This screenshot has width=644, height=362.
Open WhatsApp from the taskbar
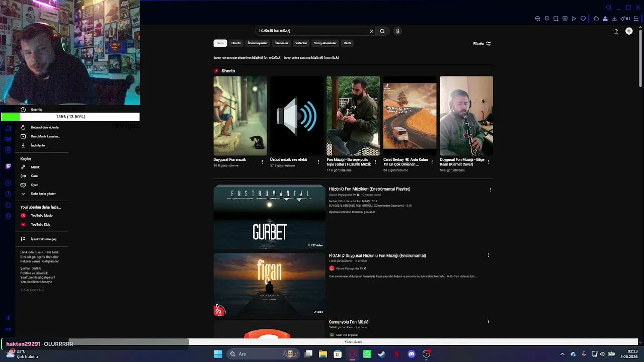(x=367, y=354)
